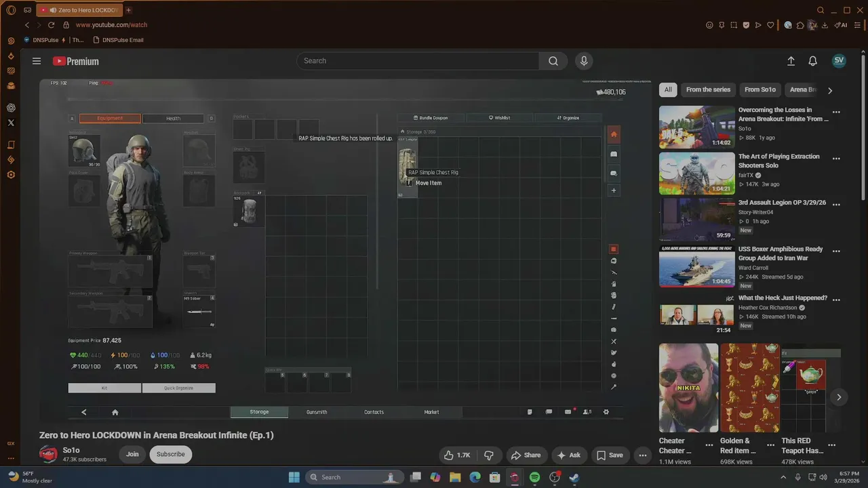This screenshot has width=868, height=488.
Task: Click the game back arrow in bottom bar
Action: [84, 412]
